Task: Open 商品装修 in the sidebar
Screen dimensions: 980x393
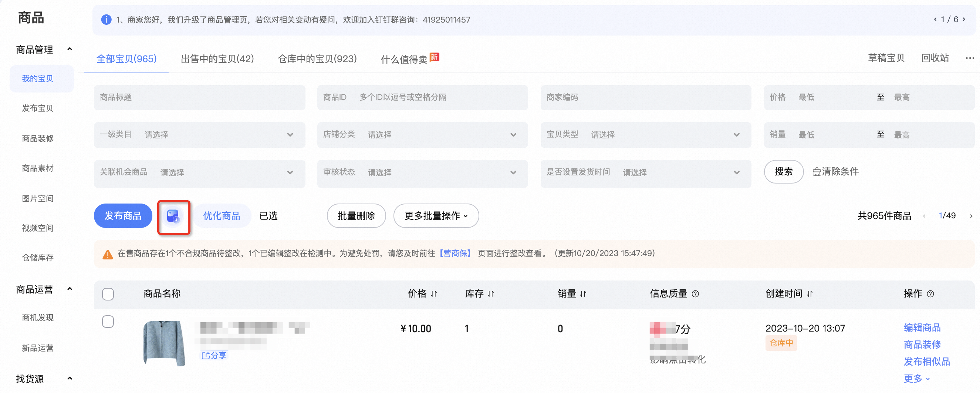Action: click(x=38, y=139)
